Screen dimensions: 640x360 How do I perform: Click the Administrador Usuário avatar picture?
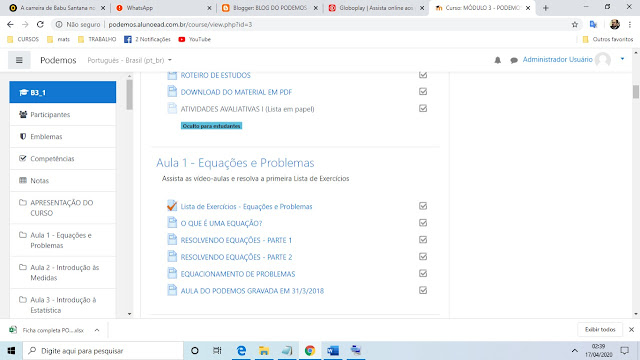click(603, 60)
